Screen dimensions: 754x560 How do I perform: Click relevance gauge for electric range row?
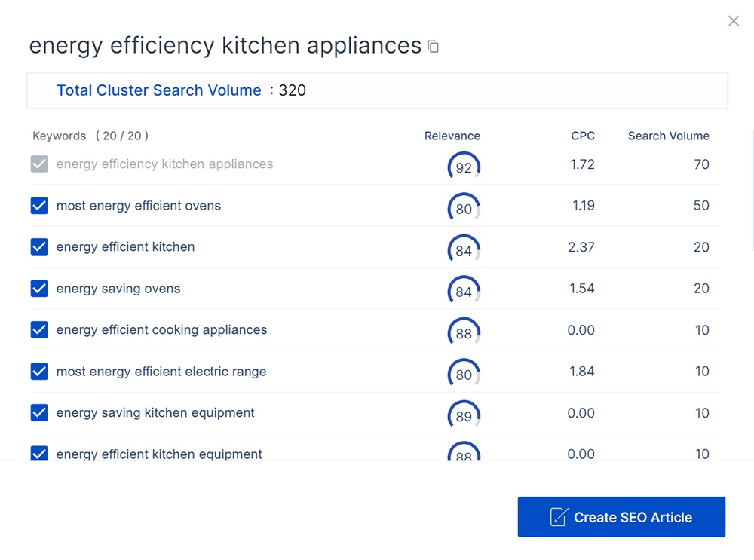click(x=464, y=372)
